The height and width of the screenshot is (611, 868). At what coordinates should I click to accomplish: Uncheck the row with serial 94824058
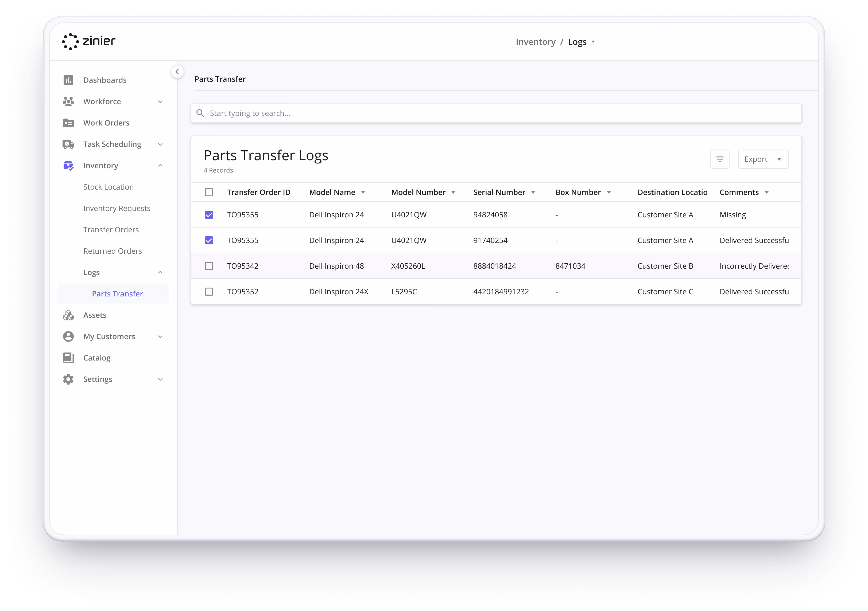point(209,215)
